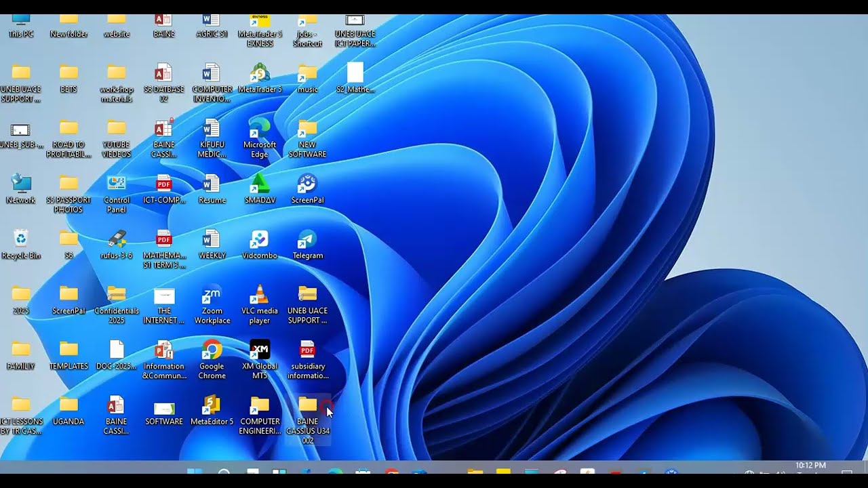Select the BETS folder
This screenshot has height=488, width=868.
tap(68, 78)
